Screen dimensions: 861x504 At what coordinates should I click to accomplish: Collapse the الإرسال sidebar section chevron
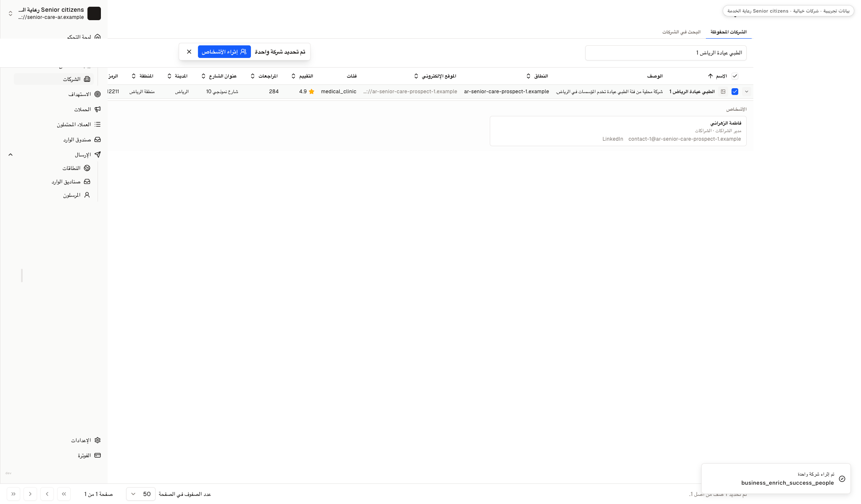[11, 155]
